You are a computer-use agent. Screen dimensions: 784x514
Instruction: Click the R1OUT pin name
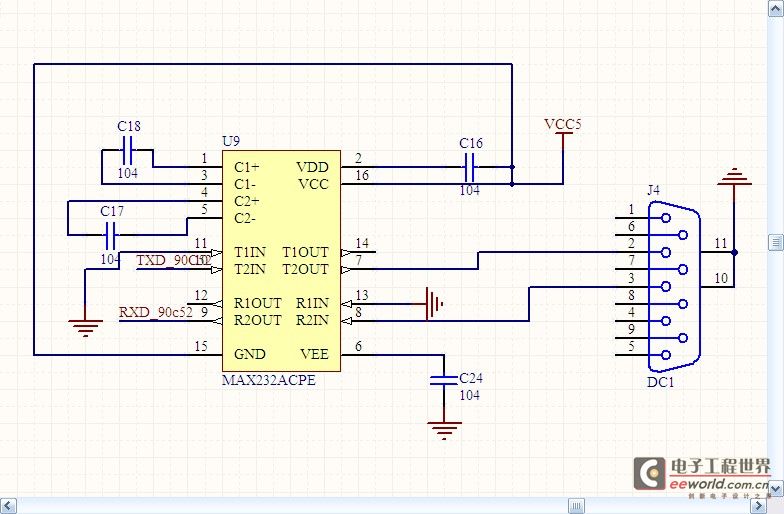coord(258,304)
